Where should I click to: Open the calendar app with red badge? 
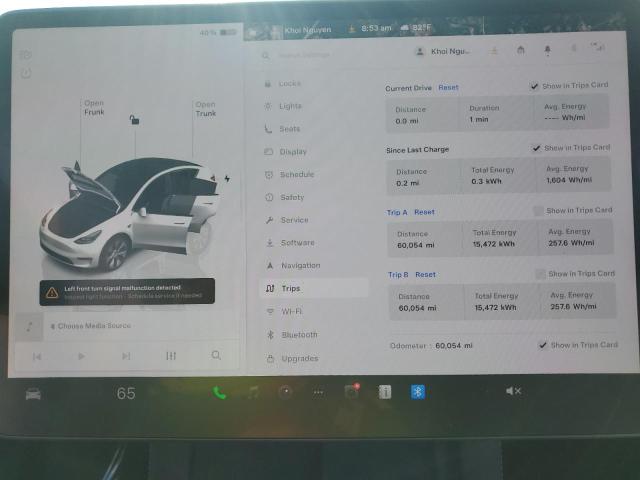[351, 391]
